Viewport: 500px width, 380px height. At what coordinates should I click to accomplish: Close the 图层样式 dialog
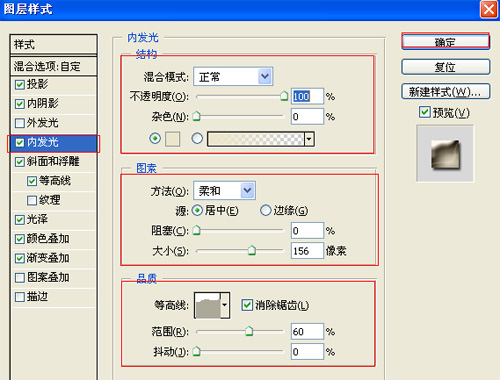pos(489,9)
